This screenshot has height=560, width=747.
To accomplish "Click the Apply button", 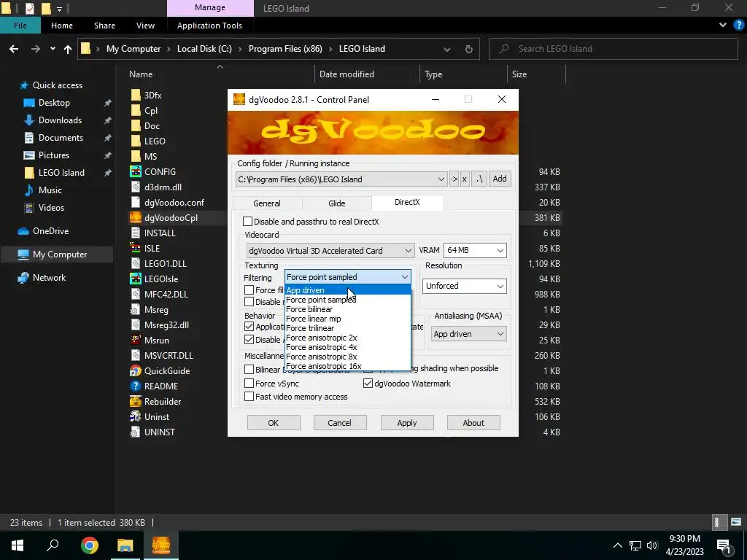I will pos(407,423).
